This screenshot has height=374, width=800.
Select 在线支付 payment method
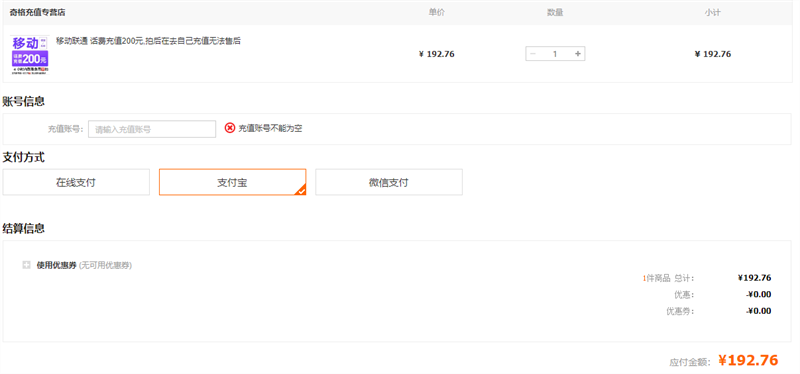click(76, 182)
